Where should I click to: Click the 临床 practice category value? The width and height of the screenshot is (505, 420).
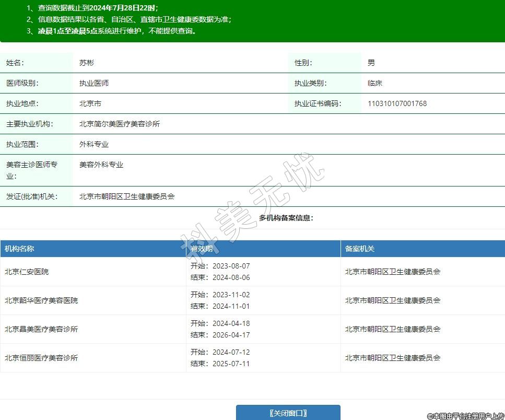pos(375,83)
